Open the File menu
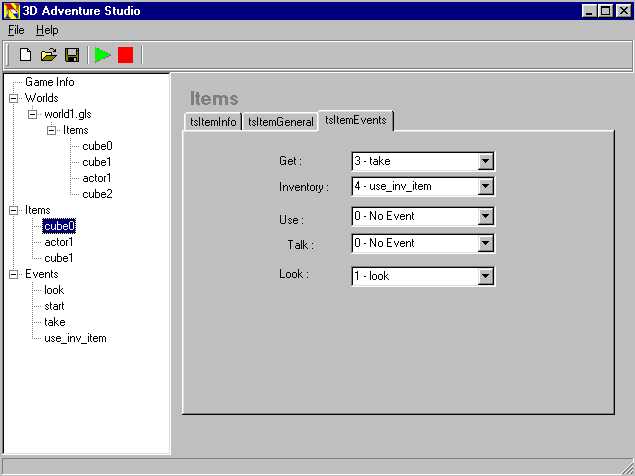The width and height of the screenshot is (635, 476). pyautogui.click(x=16, y=30)
